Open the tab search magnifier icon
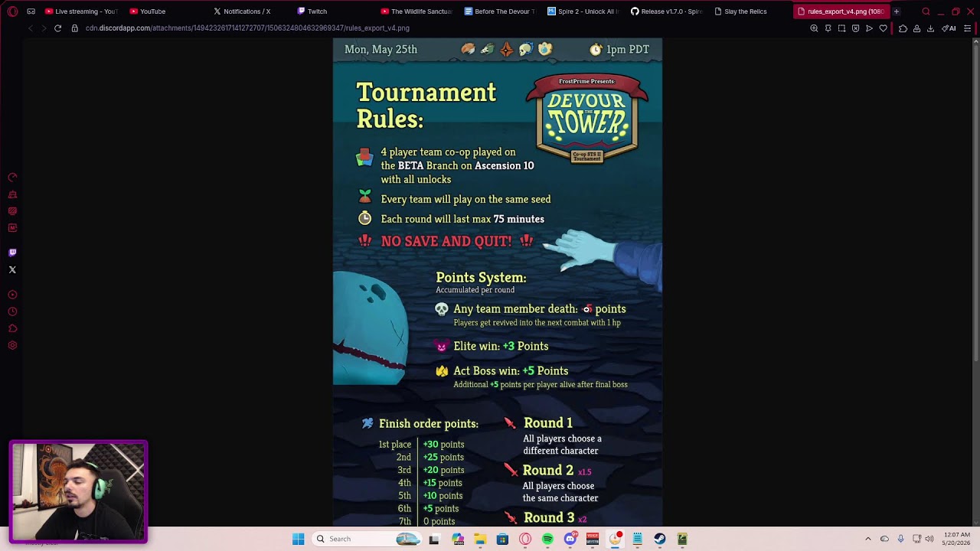Image resolution: width=980 pixels, height=551 pixels. coord(926,11)
